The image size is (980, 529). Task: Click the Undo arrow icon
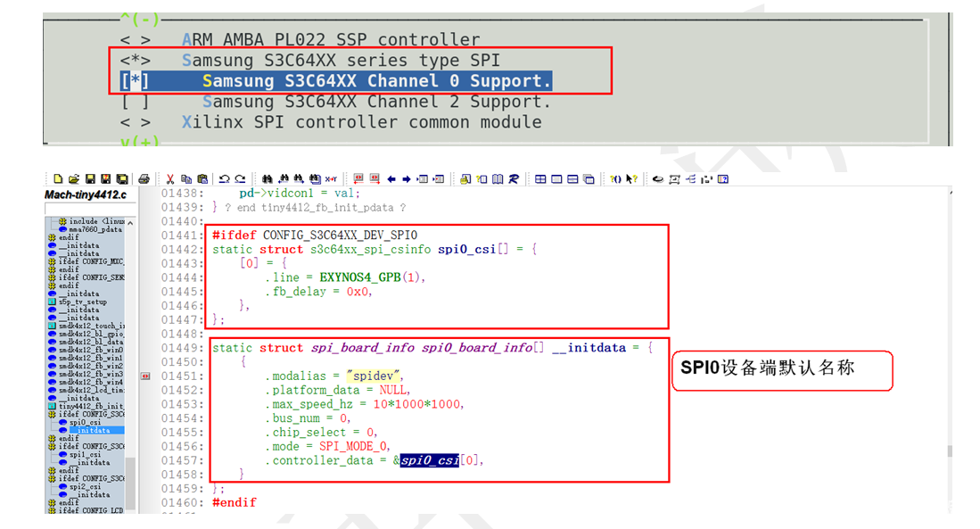point(224,178)
